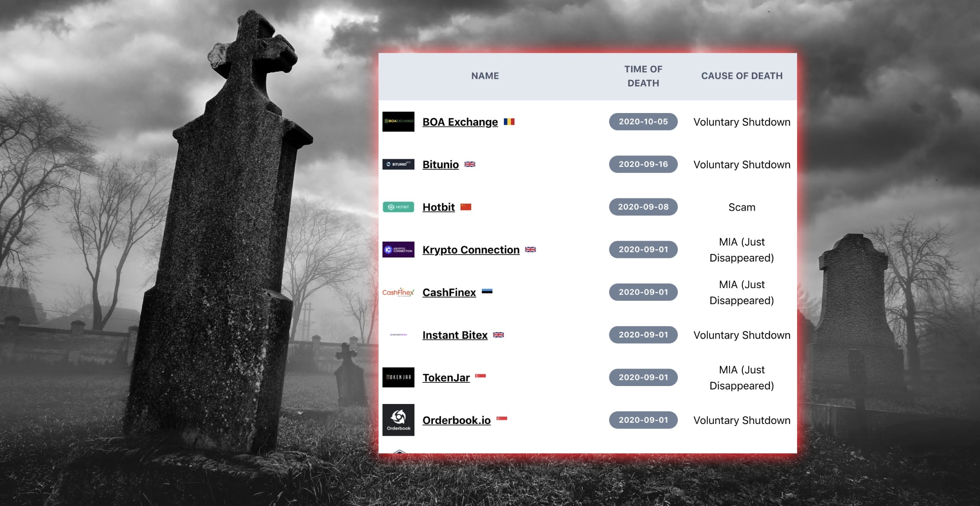The height and width of the screenshot is (506, 980).
Task: Click the Bitunio logo thumbnail
Action: [398, 164]
